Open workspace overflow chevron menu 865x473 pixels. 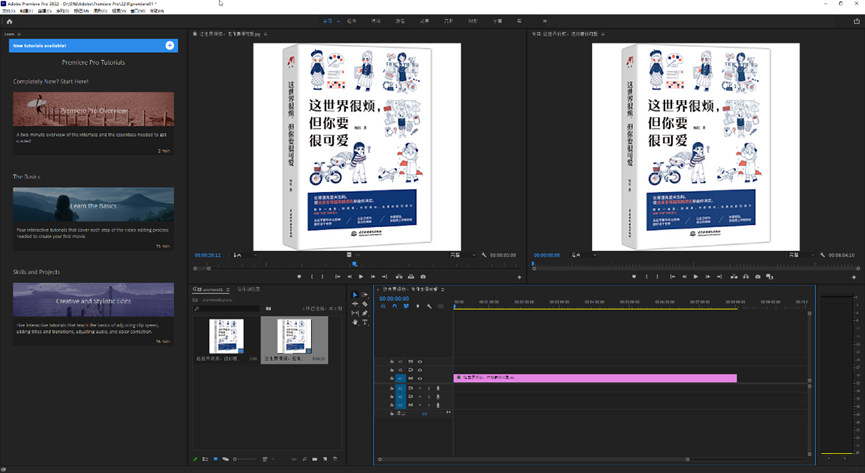coord(544,21)
